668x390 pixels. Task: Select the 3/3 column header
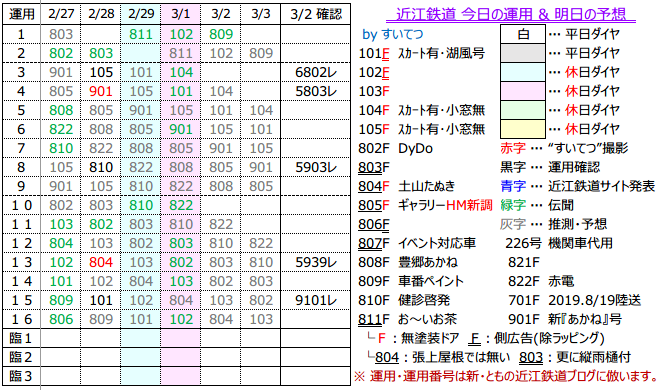click(x=260, y=14)
